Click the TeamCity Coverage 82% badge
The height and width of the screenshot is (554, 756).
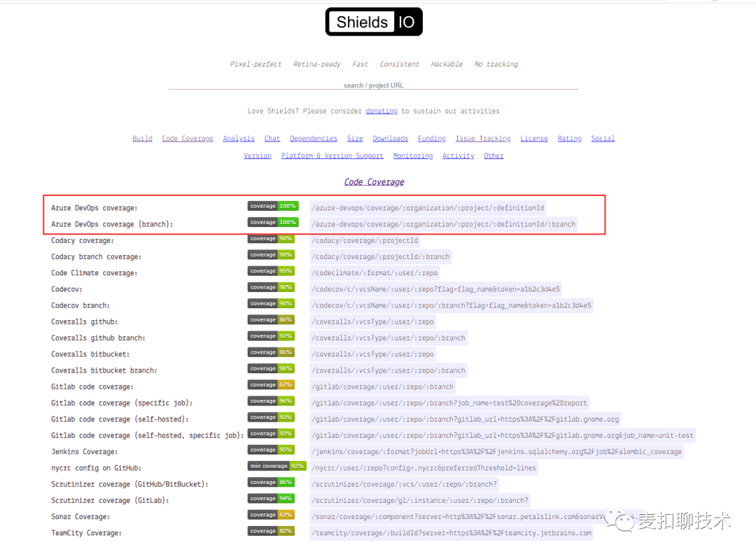(x=272, y=531)
